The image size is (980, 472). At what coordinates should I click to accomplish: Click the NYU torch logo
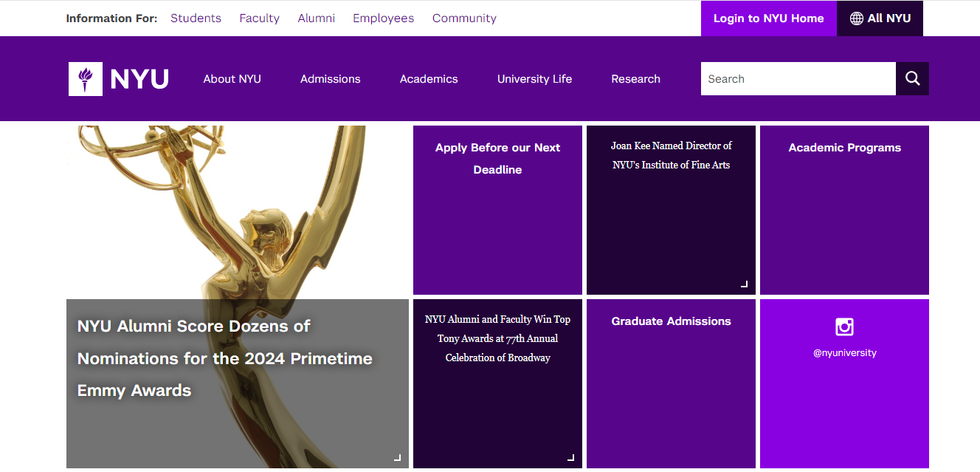(x=86, y=79)
